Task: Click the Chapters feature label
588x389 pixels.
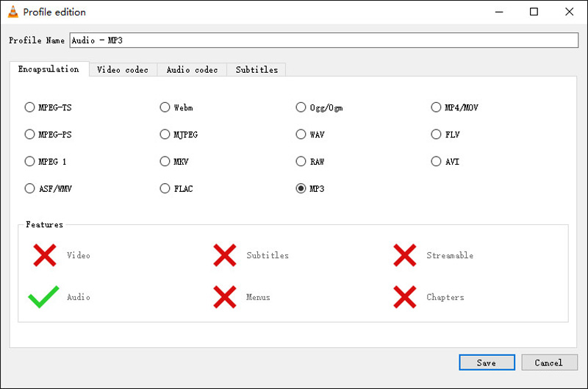Action: point(445,297)
